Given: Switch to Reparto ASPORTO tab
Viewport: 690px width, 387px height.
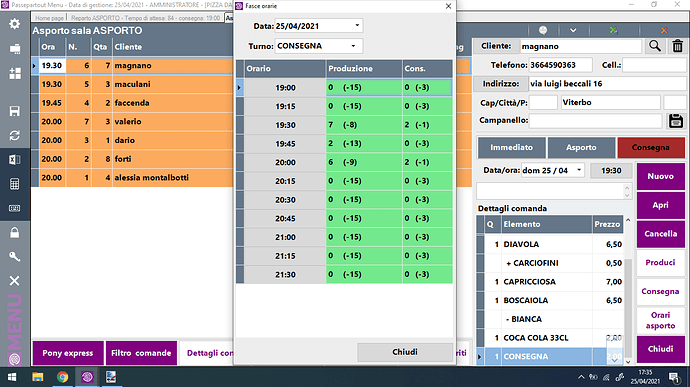Looking at the screenshot, I should (145, 18).
